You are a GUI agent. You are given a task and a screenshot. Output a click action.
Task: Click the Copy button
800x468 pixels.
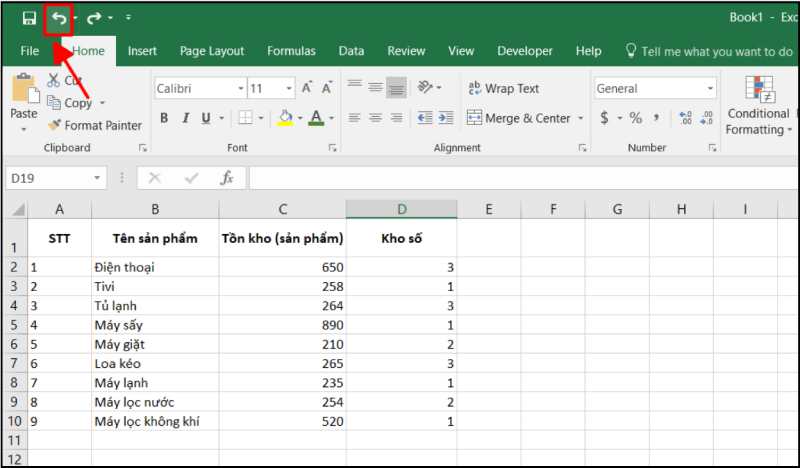coord(69,103)
